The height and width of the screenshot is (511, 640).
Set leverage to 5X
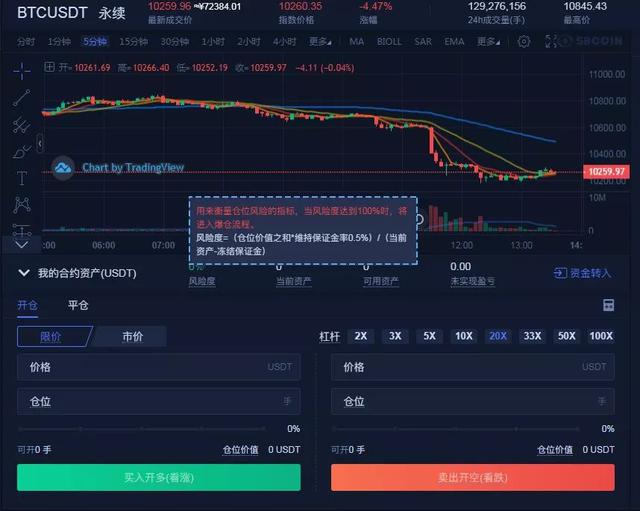429,336
